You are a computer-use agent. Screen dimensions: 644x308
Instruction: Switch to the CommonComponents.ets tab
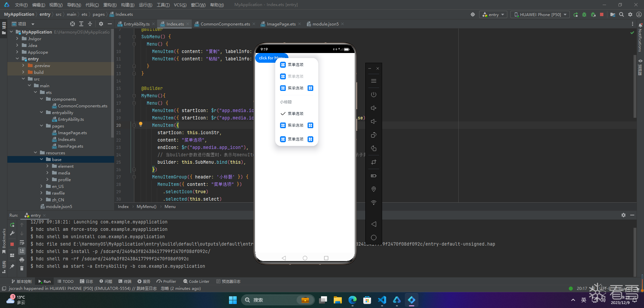click(x=225, y=24)
